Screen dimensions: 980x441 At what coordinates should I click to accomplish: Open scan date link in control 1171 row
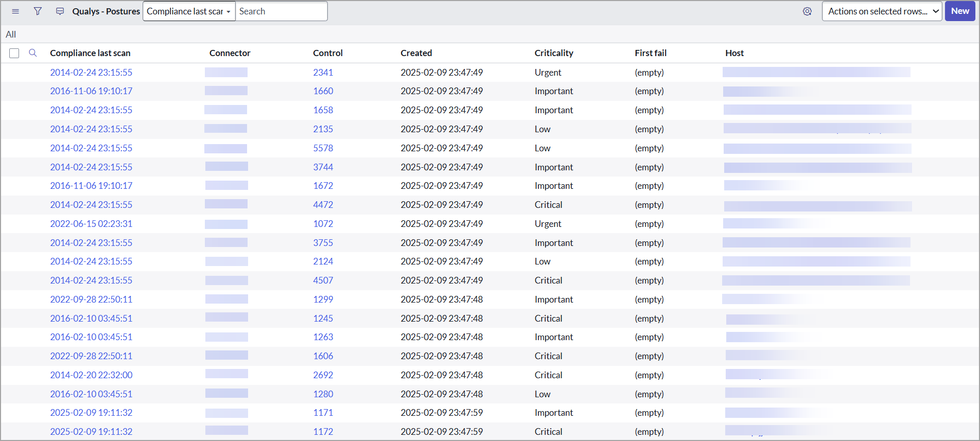pyautogui.click(x=91, y=413)
